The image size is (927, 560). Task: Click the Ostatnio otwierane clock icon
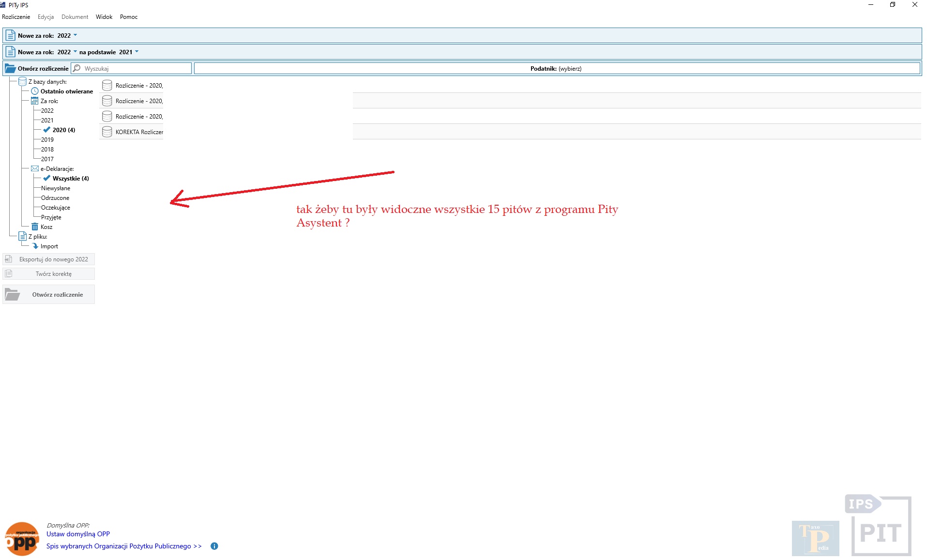pos(35,91)
